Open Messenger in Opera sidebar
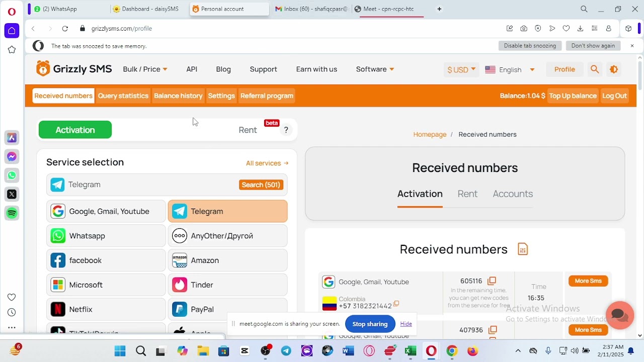 (12, 156)
